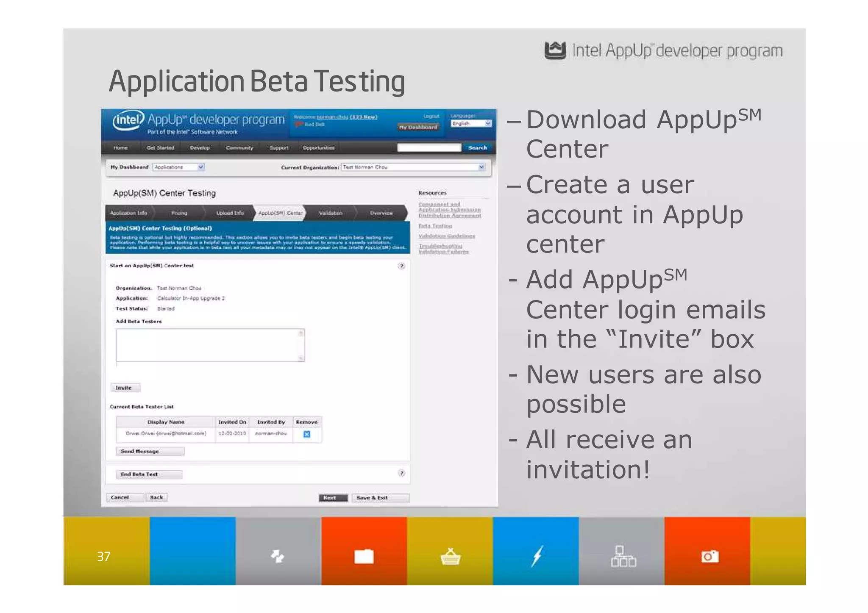Click the Red Belt badge icon
The width and height of the screenshot is (868, 613).
point(298,124)
